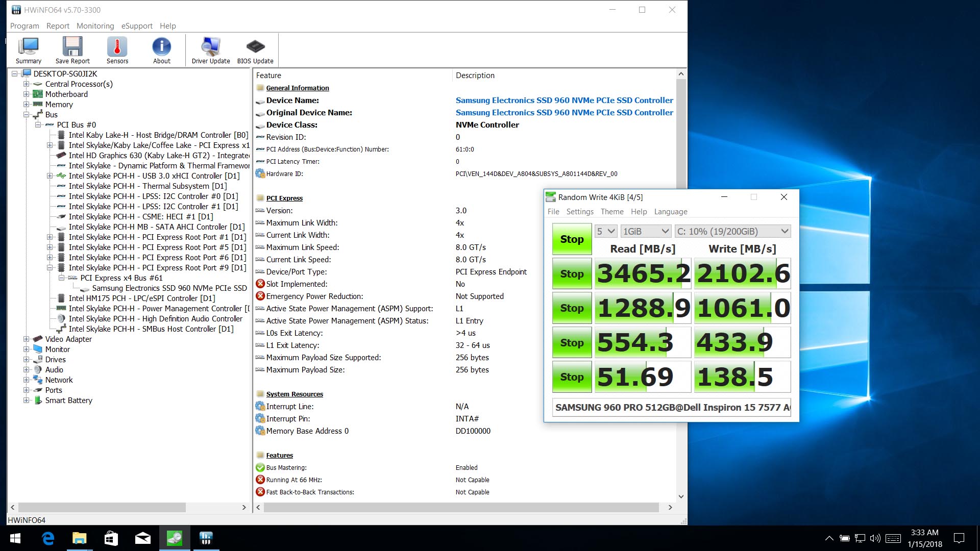Expand Central Processor(s) node

click(x=26, y=84)
